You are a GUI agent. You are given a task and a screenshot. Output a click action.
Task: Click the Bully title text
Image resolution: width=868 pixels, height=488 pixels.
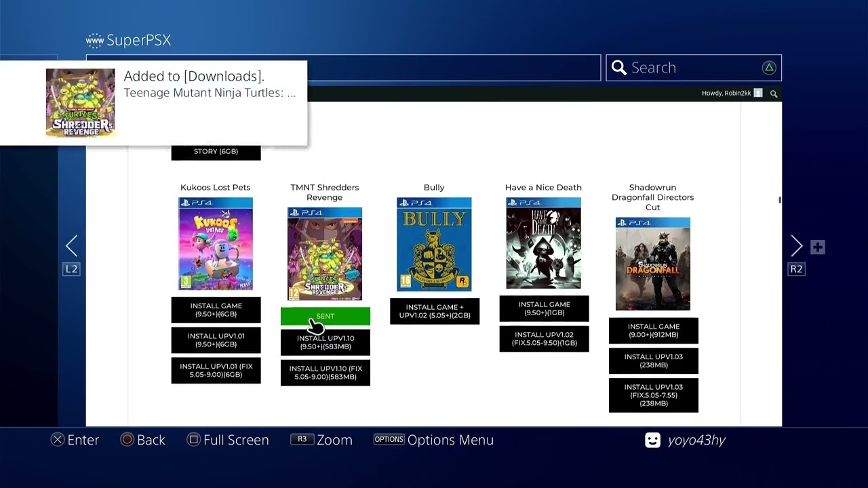point(434,188)
